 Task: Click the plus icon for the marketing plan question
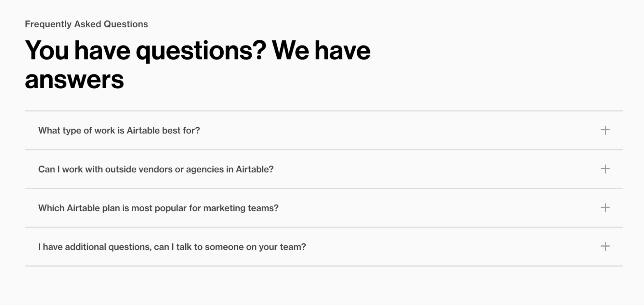point(605,208)
